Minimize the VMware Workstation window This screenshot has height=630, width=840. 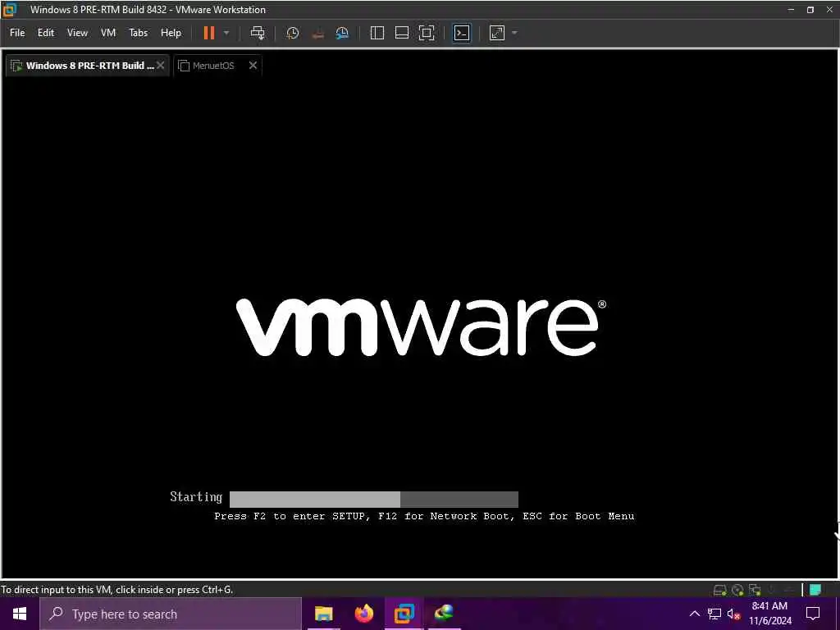pos(791,10)
